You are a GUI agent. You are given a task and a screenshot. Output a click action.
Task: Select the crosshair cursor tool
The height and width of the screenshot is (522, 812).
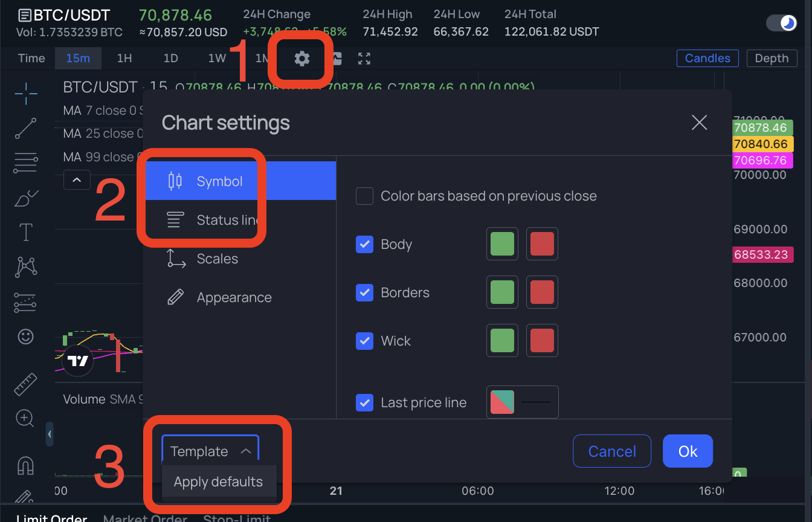25,94
